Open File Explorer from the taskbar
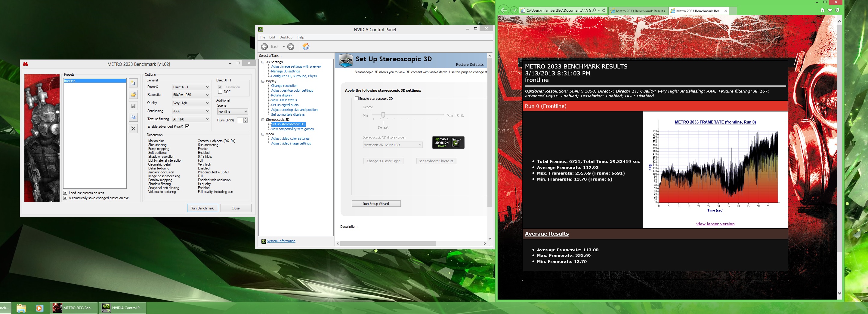This screenshot has height=314, width=868. 21,308
